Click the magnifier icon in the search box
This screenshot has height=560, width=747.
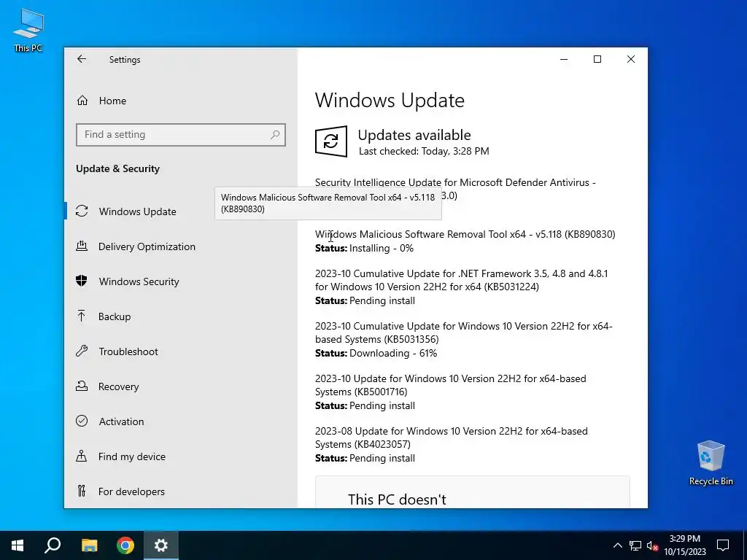pos(275,135)
